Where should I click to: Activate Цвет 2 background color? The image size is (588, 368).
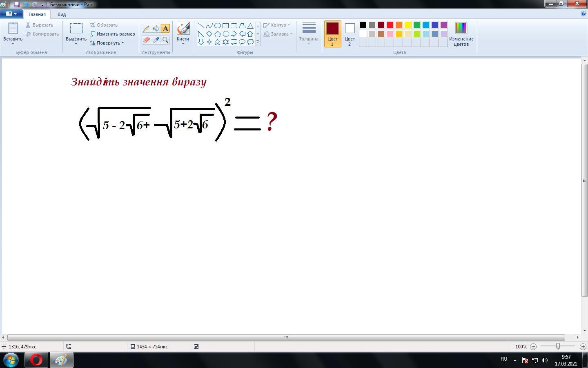point(350,34)
